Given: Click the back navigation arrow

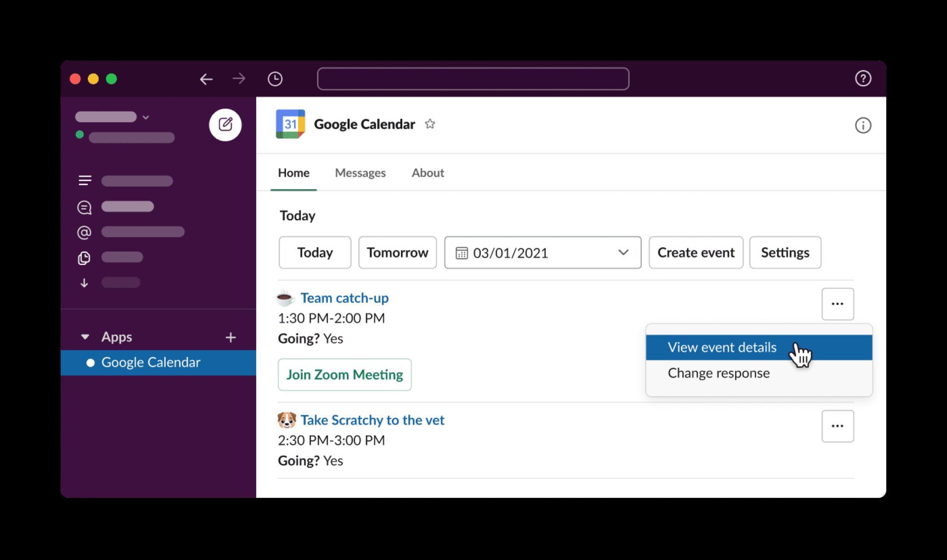Looking at the screenshot, I should click(207, 79).
